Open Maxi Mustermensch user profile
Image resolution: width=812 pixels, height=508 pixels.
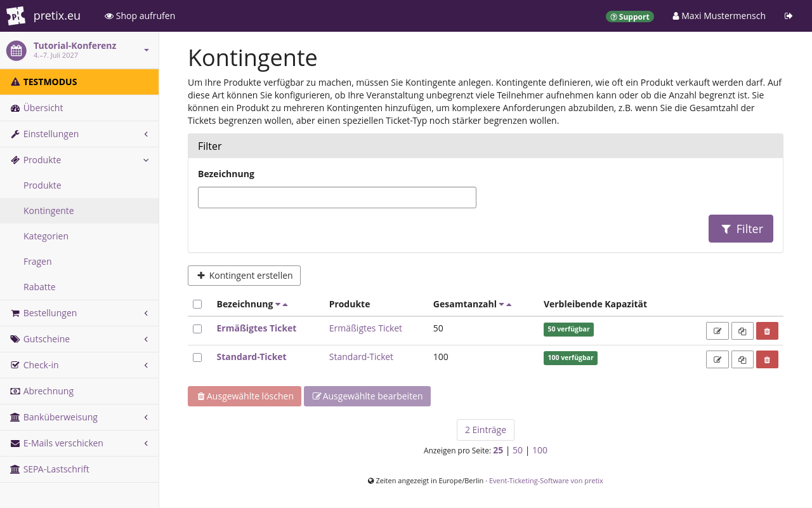719,16
